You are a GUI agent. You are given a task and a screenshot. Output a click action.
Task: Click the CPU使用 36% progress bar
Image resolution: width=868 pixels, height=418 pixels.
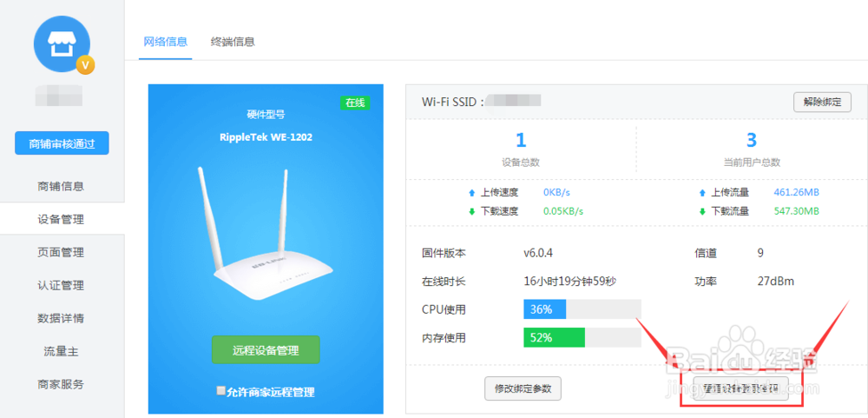point(582,309)
